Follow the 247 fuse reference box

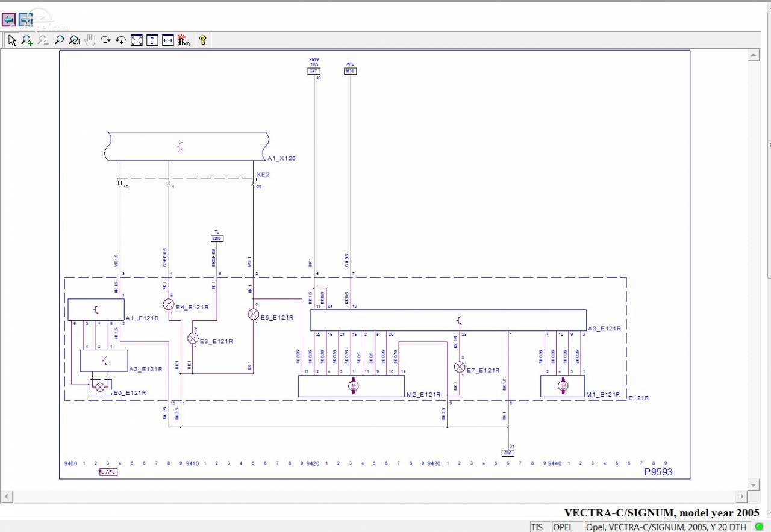pyautogui.click(x=314, y=71)
